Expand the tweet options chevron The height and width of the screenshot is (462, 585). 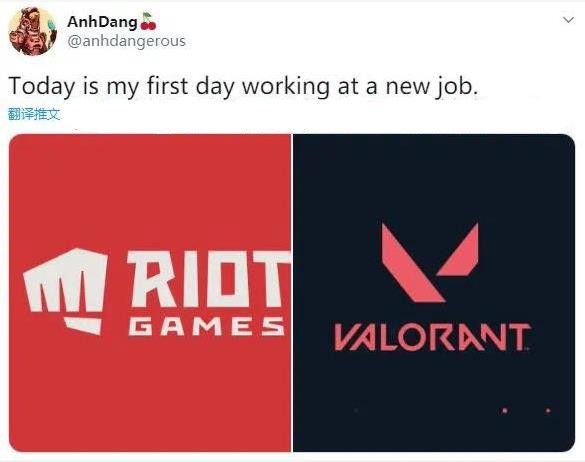coord(568,20)
